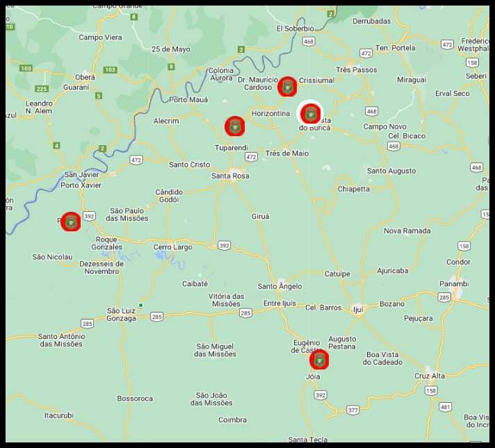
Task: Click the São Miguel das Missões label
Action: coord(216,350)
